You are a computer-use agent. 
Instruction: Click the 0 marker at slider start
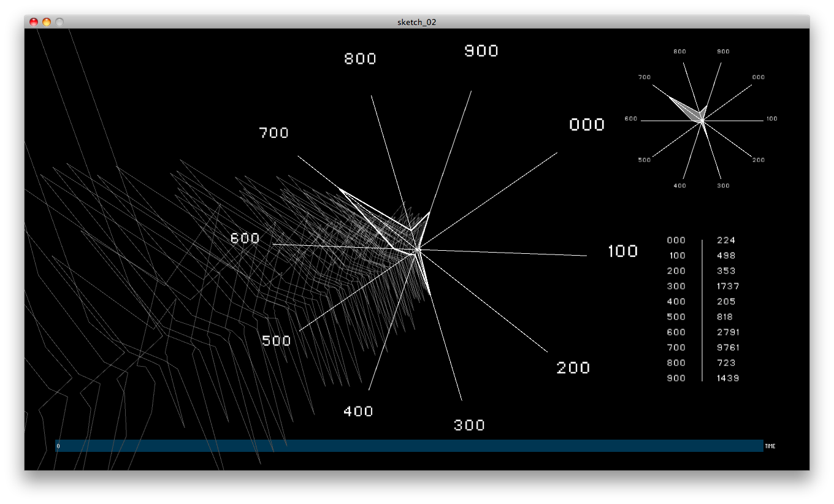coord(58,446)
